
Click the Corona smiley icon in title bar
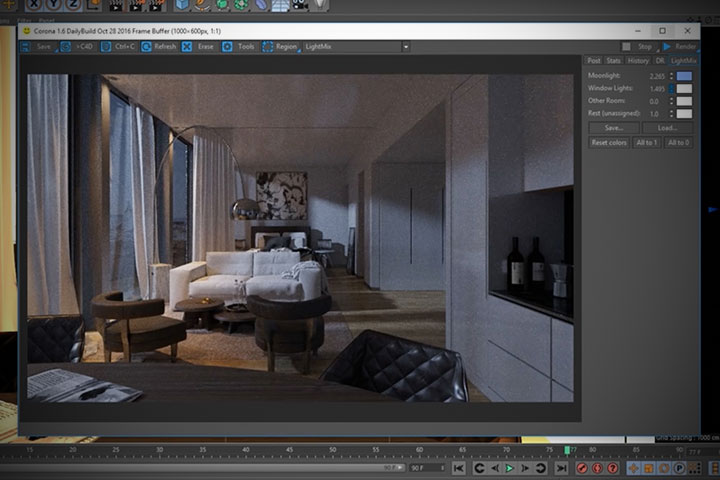point(27,31)
